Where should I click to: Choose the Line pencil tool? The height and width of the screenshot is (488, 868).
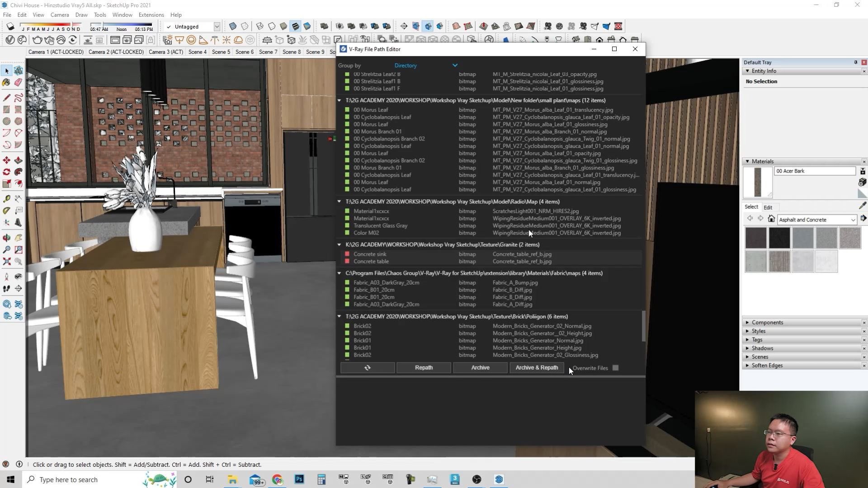pos(7,98)
